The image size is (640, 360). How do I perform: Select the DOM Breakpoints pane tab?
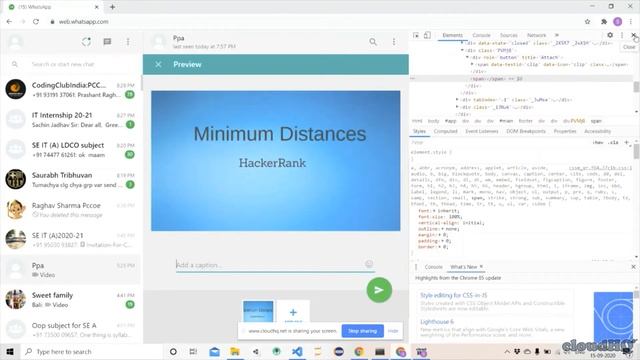[526, 131]
